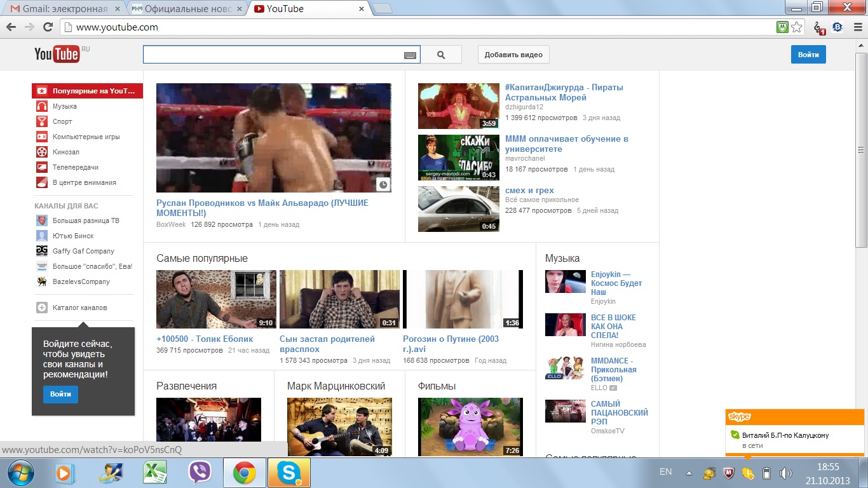This screenshot has width=868, height=488.
Task: Click the Компьютерные игры gamepad icon
Action: 41,137
